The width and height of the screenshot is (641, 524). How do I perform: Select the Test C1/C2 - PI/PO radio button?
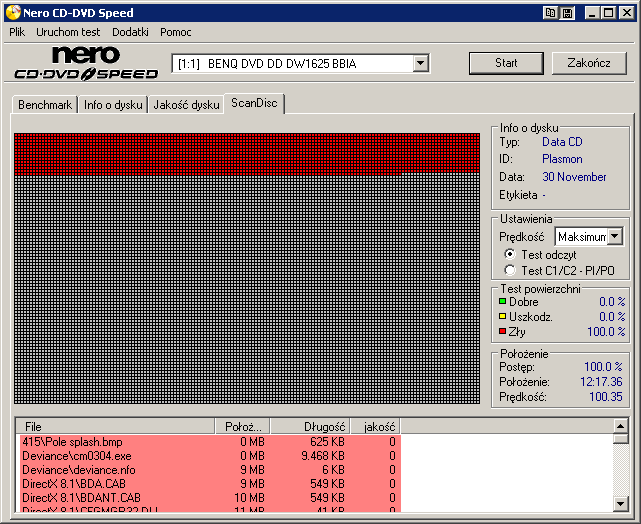(x=510, y=270)
